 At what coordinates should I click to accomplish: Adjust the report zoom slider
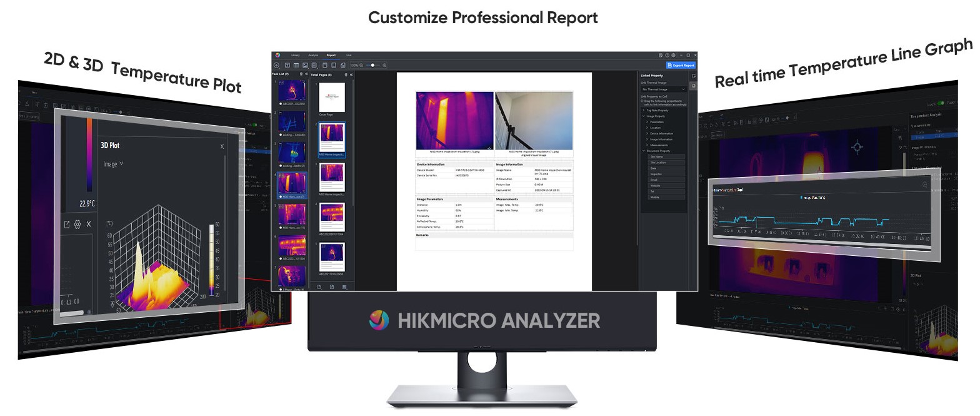[374, 65]
